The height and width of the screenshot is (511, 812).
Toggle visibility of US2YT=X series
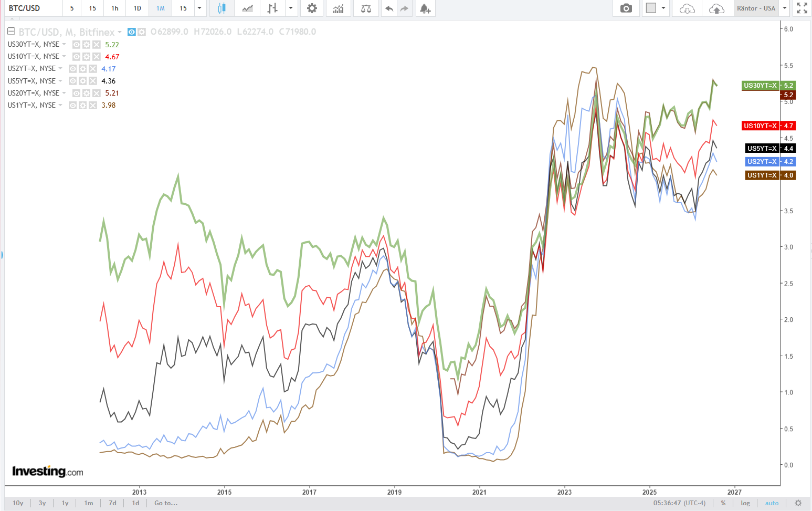point(73,69)
